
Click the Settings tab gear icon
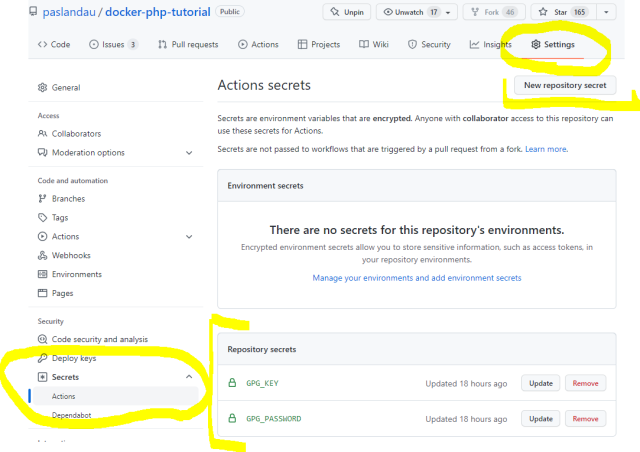pos(536,44)
